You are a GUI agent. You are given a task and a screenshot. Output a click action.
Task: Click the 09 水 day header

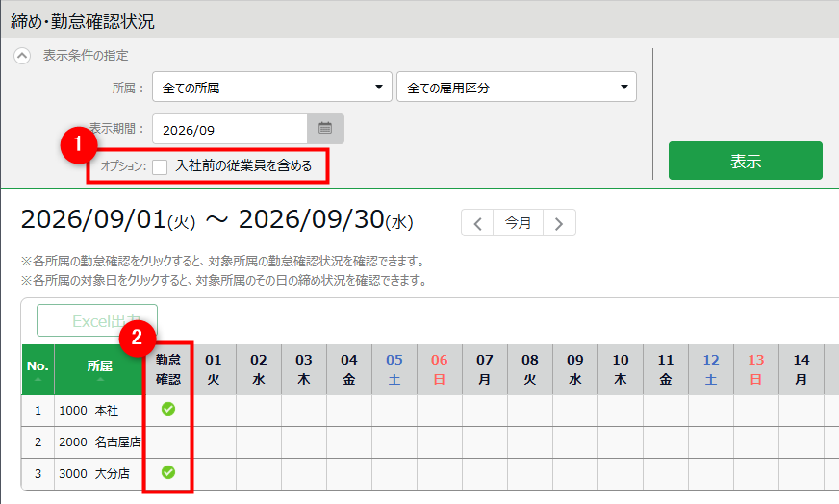[x=575, y=369]
